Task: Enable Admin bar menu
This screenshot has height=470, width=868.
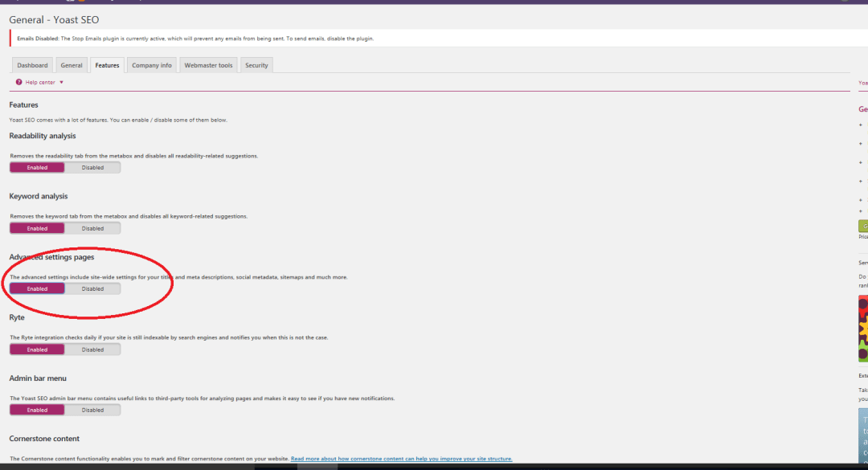Action: point(37,410)
